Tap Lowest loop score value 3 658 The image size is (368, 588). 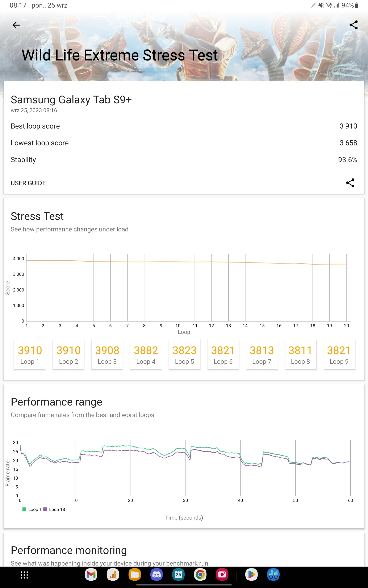pyautogui.click(x=348, y=143)
